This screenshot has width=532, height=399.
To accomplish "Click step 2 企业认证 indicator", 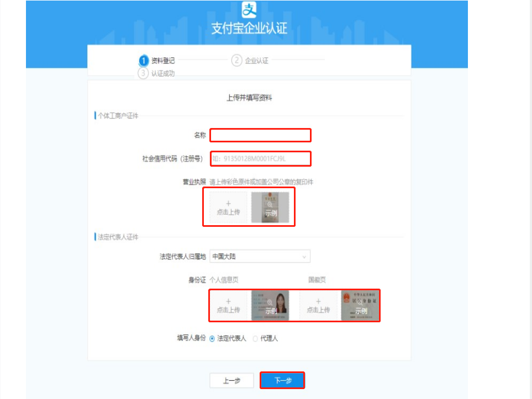I will click(250, 60).
